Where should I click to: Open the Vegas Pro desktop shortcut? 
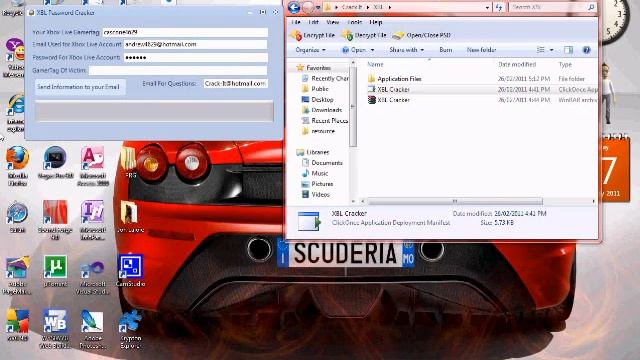(55, 162)
